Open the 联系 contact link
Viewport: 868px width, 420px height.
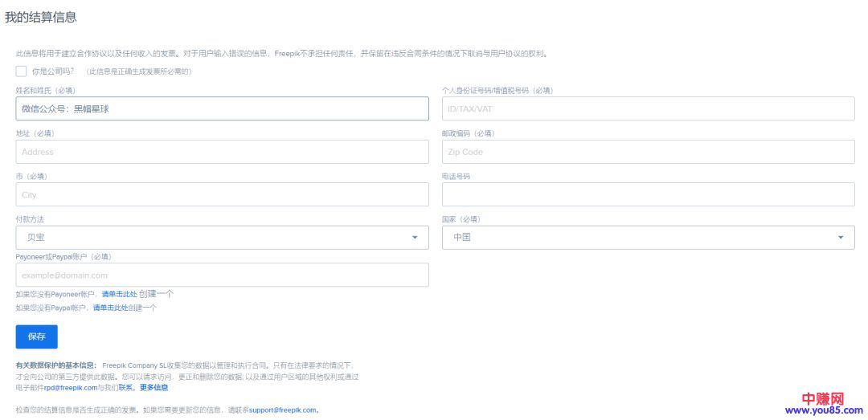point(126,387)
